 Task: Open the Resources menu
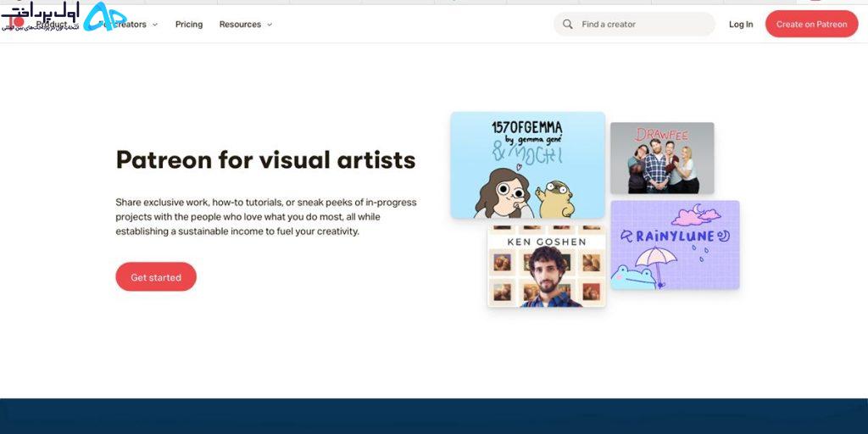[x=240, y=25]
